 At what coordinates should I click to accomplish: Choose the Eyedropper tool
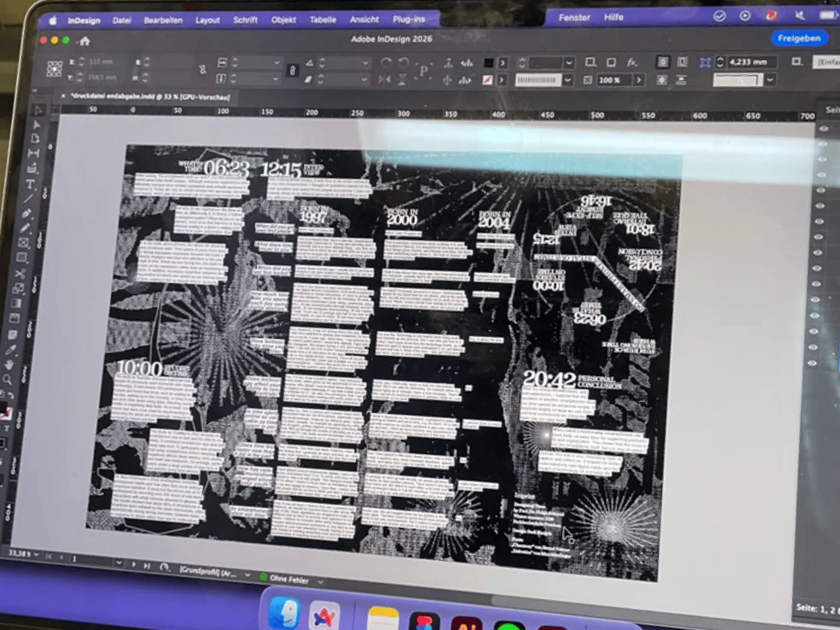pyautogui.click(x=11, y=349)
